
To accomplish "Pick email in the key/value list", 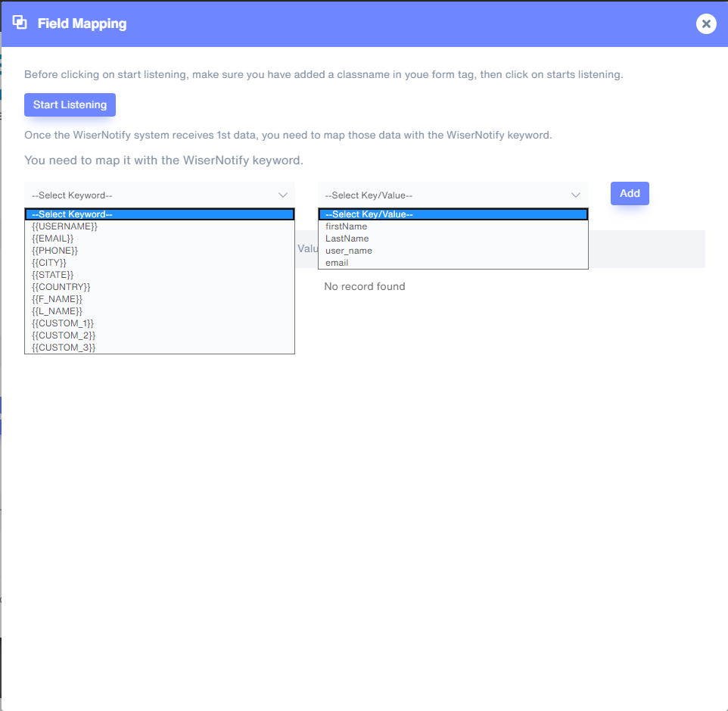I will coord(337,263).
